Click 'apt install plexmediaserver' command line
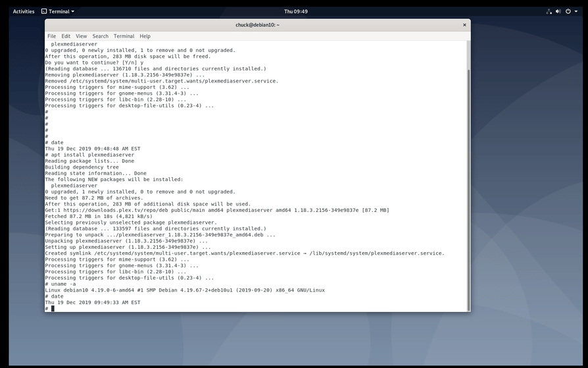588x368 pixels. tap(89, 155)
